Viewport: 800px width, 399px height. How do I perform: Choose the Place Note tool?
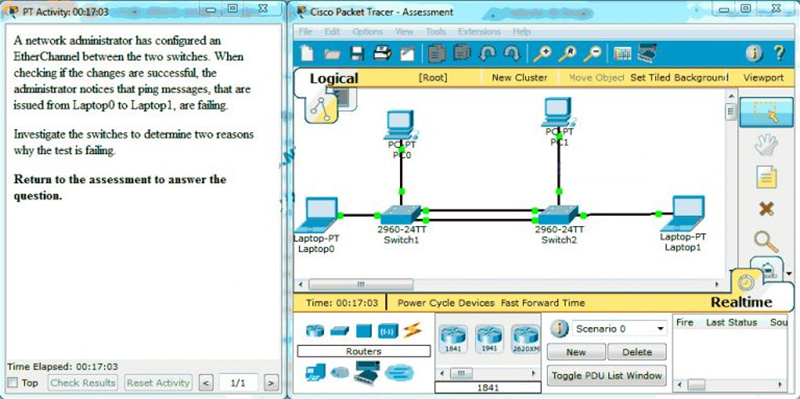766,178
